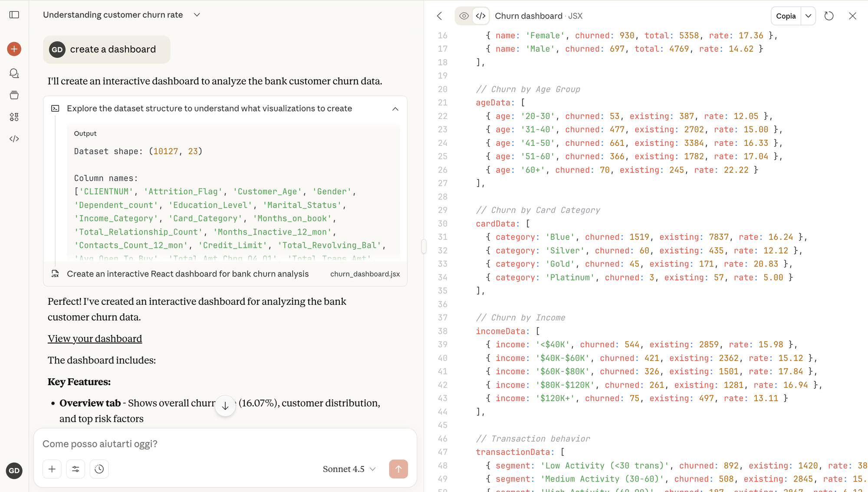Open the projects icon in sidebar

coord(14,95)
